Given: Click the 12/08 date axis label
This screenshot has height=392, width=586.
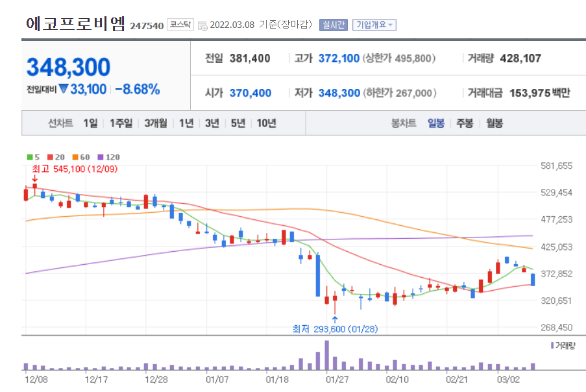Looking at the screenshot, I should click(36, 380).
